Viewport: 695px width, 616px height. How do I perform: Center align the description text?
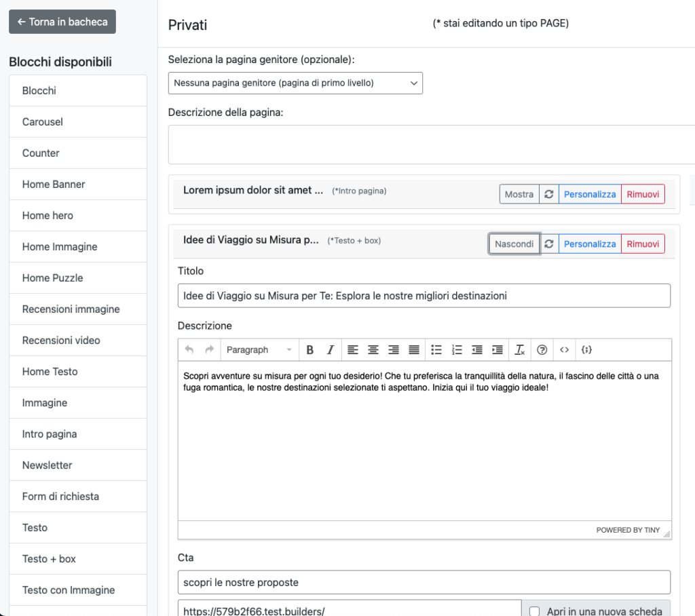373,350
